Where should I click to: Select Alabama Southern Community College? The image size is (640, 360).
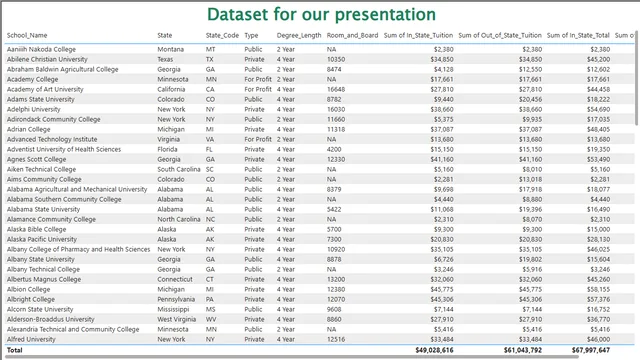click(x=64, y=199)
